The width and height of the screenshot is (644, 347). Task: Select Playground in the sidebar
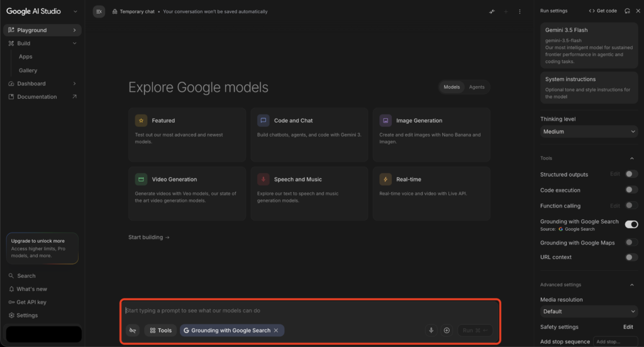tap(42, 30)
